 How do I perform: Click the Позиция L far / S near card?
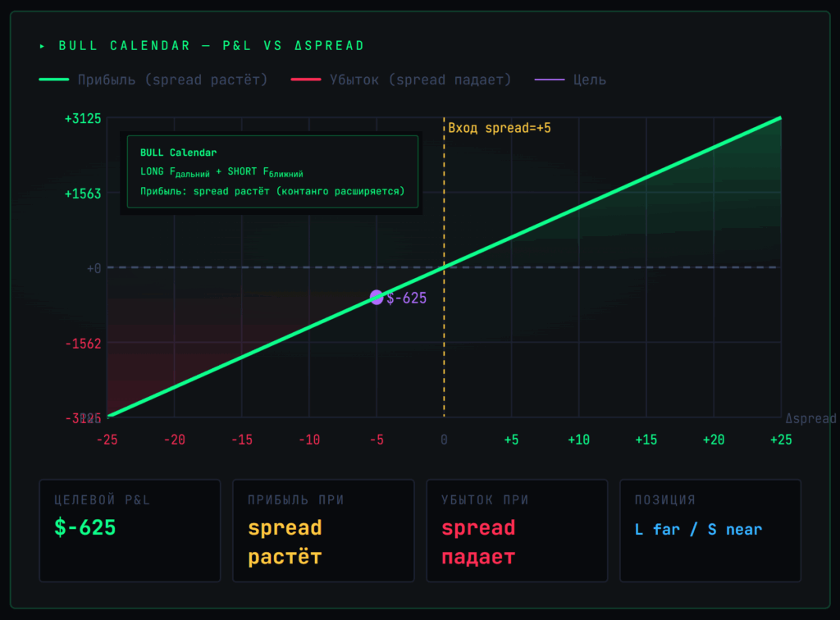point(710,531)
